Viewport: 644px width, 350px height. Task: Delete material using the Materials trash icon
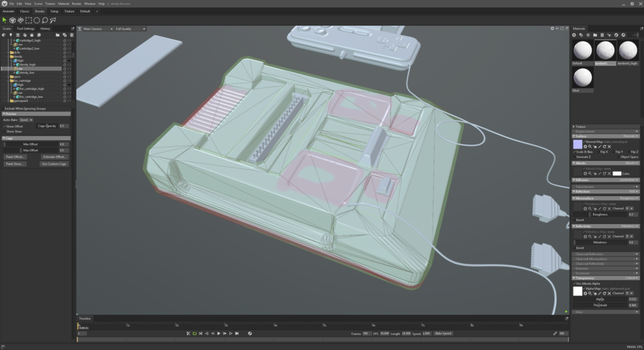click(602, 35)
